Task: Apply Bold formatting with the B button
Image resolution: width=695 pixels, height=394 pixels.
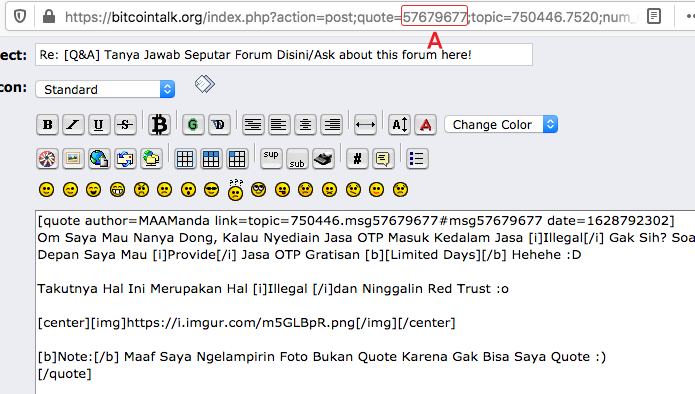Action: pyautogui.click(x=47, y=125)
